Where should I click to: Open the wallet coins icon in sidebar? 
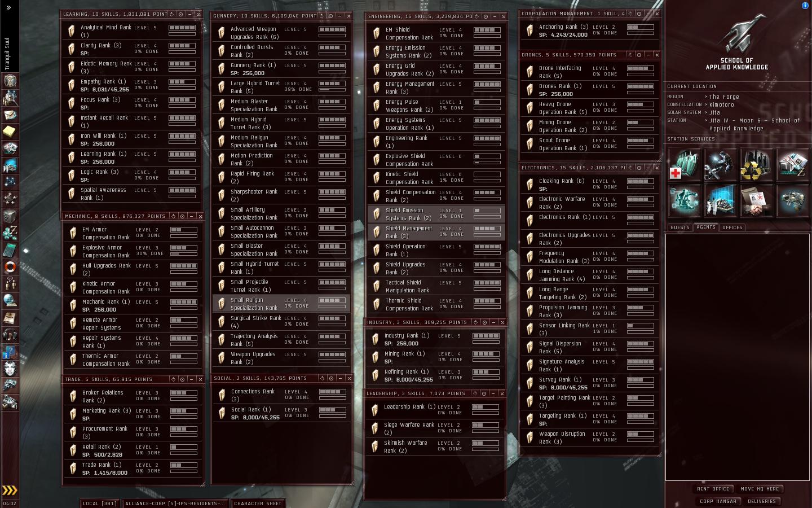pyautogui.click(x=10, y=233)
